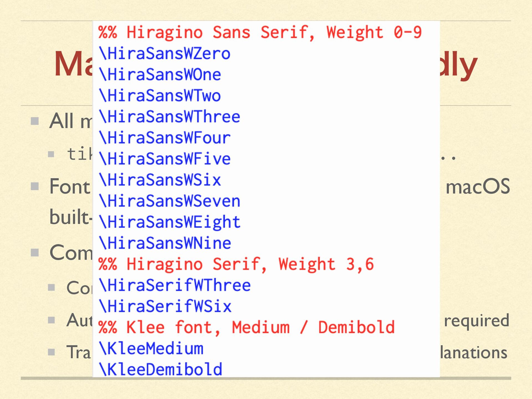Click the \HiraSansWFour command
Viewport: 532px width, 399px height.
pos(165,138)
